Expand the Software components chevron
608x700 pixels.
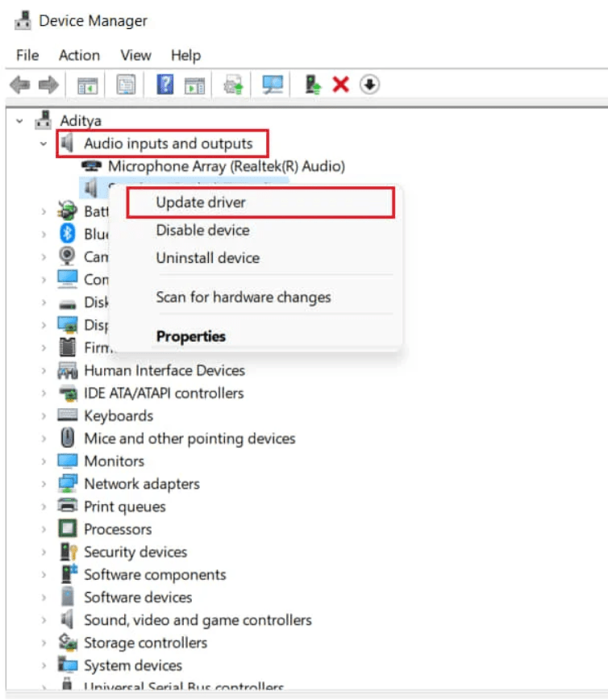click(44, 574)
